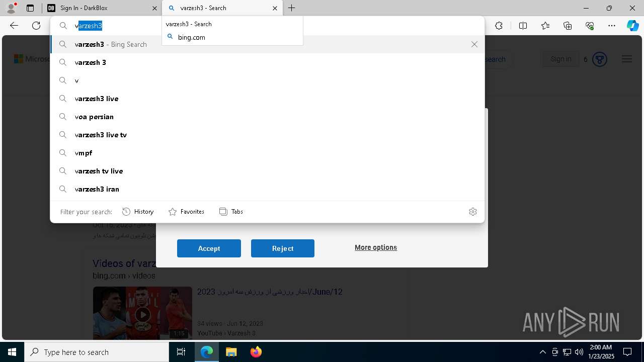Pick the 'varzesh3 live tv' suggestion
644x362 pixels.
(x=267, y=135)
